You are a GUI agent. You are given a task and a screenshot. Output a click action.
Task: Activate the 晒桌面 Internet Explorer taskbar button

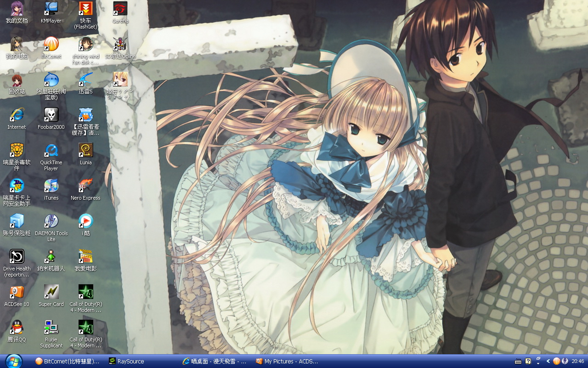[x=214, y=361]
